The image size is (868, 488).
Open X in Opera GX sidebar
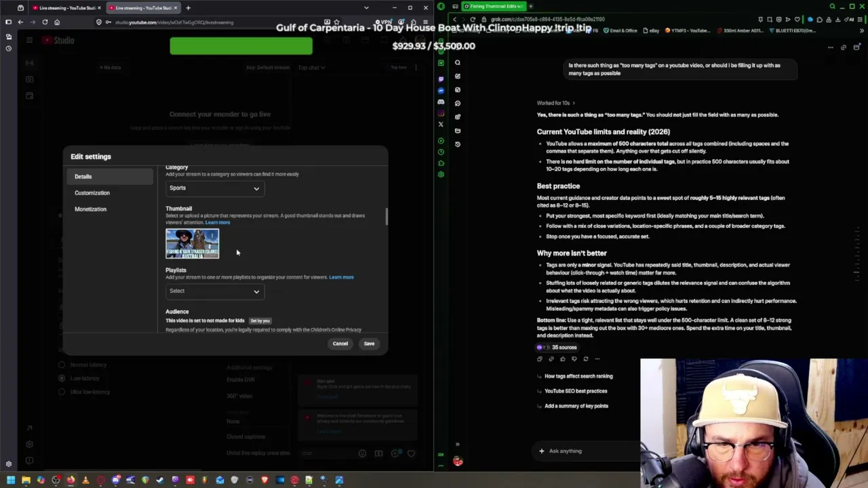pos(441,125)
